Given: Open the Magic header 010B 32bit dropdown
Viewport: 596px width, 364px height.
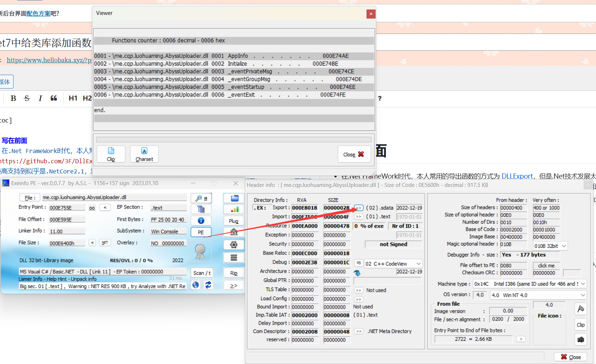Looking at the screenshot, I should (564, 246).
